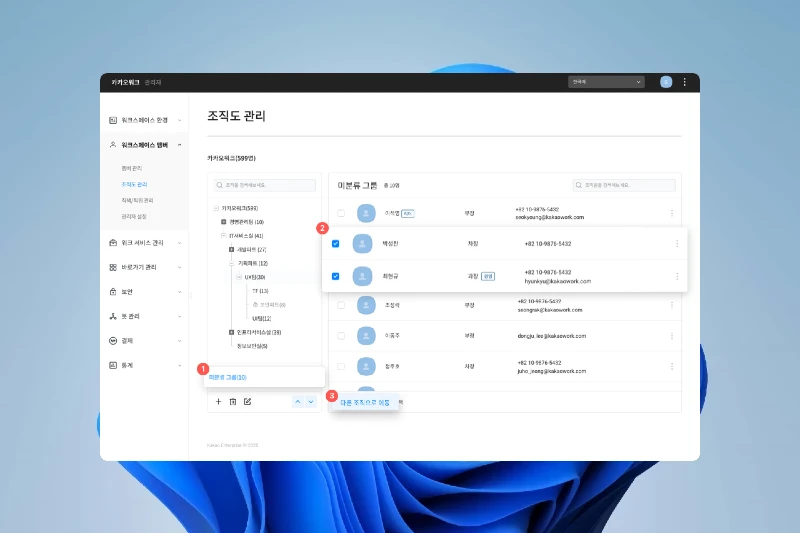Screen dimensions: 800x533
Task: Uncheck the hyunkyu@kakaowork.com member checkbox
Action: pos(335,276)
